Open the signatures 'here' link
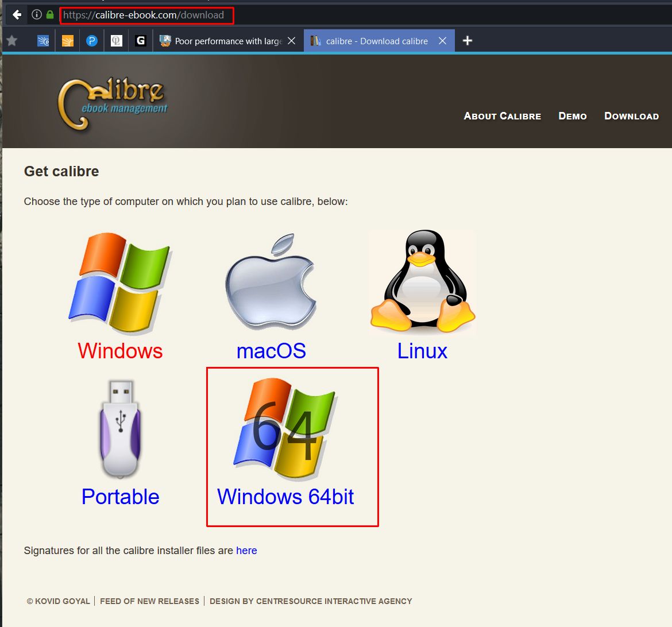The image size is (672, 627). point(246,550)
